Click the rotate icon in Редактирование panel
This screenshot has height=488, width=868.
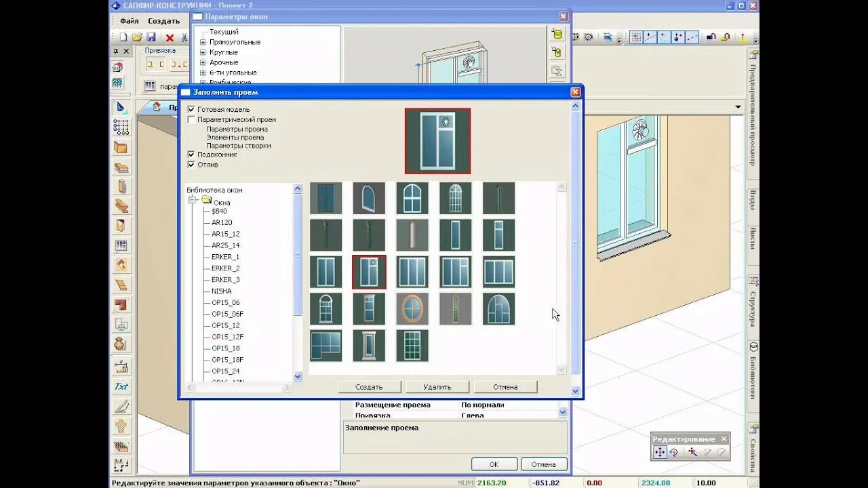[x=675, y=452]
